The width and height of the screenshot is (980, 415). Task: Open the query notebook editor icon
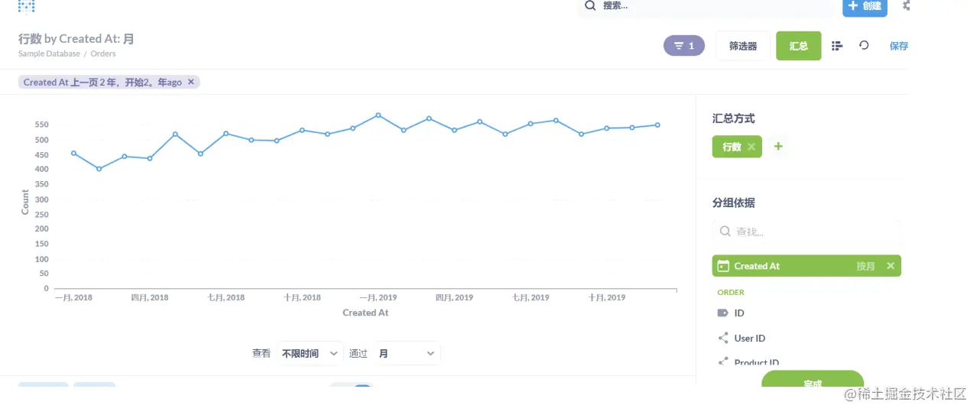pos(837,46)
